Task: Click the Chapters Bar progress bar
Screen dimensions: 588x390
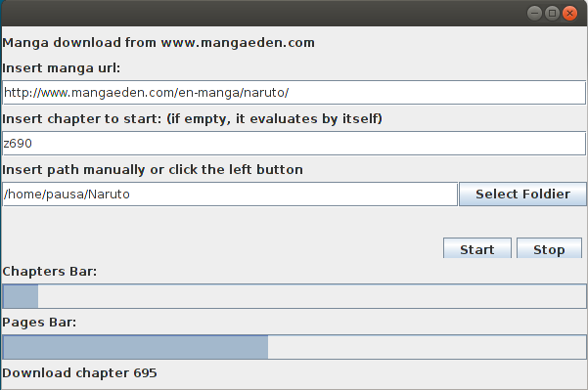Action: pyautogui.click(x=294, y=296)
